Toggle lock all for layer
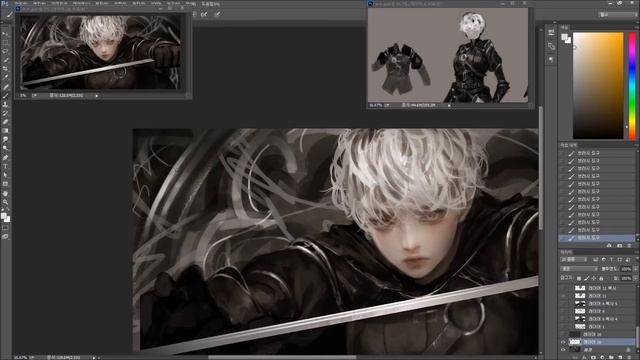 coord(601,278)
